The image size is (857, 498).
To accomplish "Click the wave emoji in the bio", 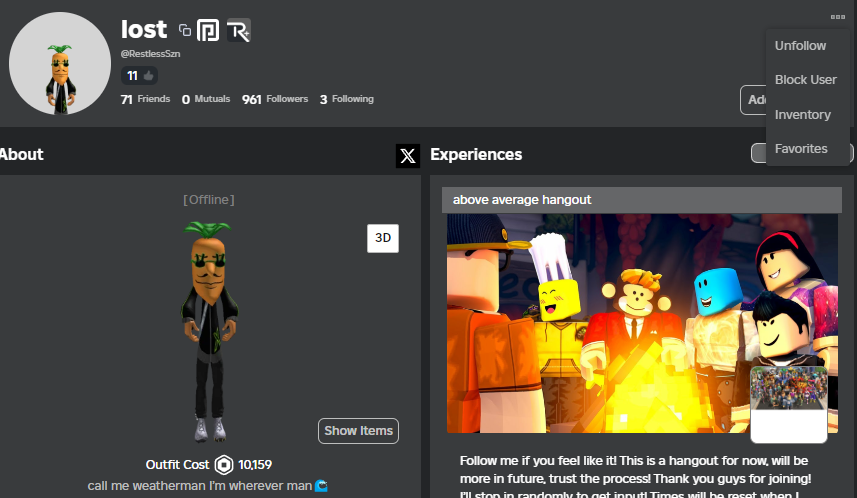I will pos(321,485).
